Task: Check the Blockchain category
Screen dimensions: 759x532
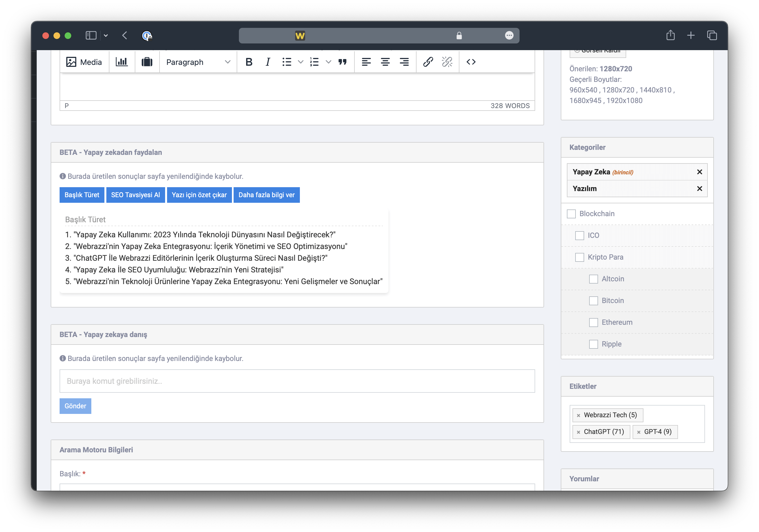Action: pos(571,214)
